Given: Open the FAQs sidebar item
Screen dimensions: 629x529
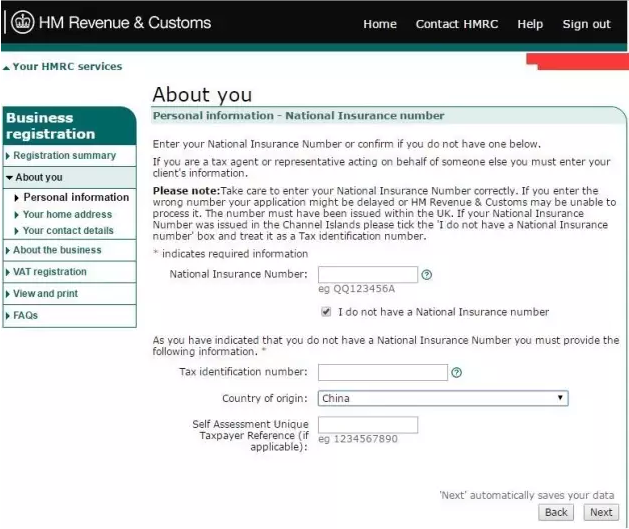Looking at the screenshot, I should click(26, 316).
